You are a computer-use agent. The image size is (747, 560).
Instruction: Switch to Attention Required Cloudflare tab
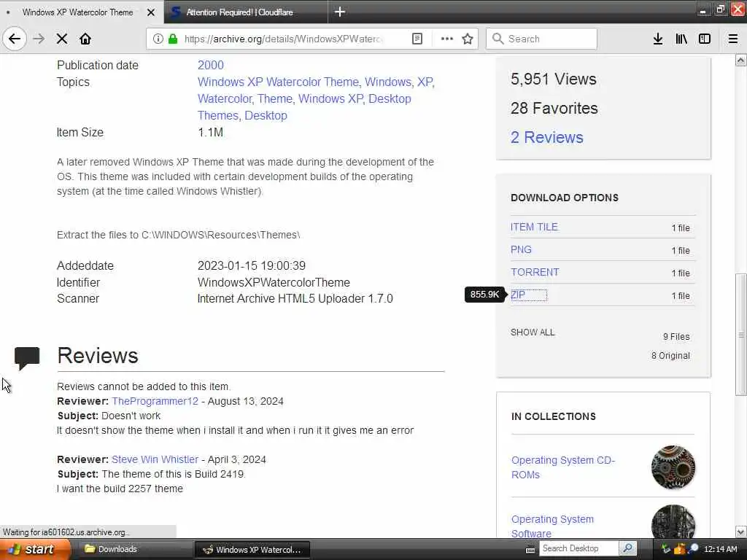[x=246, y=12]
